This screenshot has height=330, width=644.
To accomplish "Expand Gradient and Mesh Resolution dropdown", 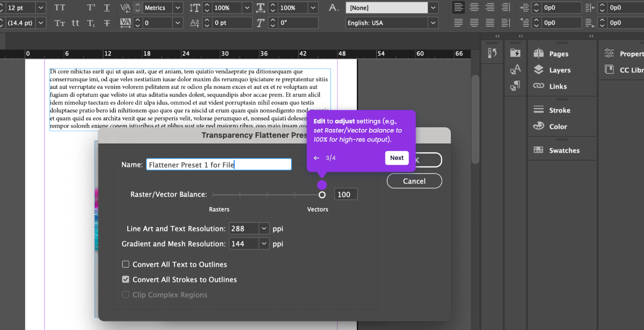I will tap(264, 244).
